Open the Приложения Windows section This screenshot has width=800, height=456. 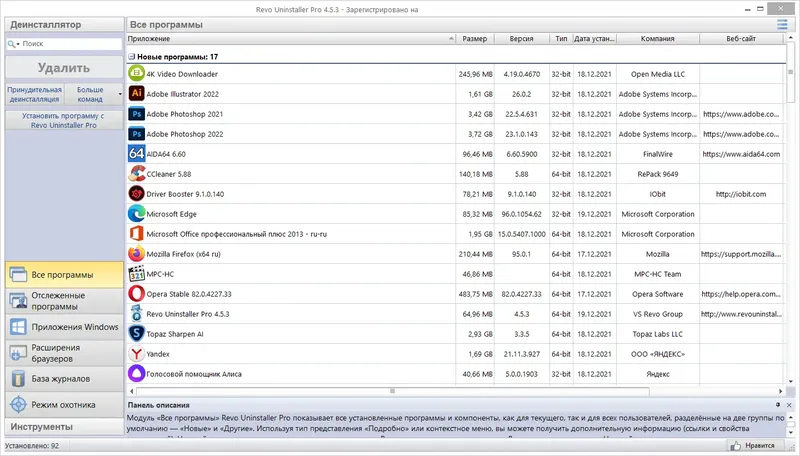click(64, 327)
